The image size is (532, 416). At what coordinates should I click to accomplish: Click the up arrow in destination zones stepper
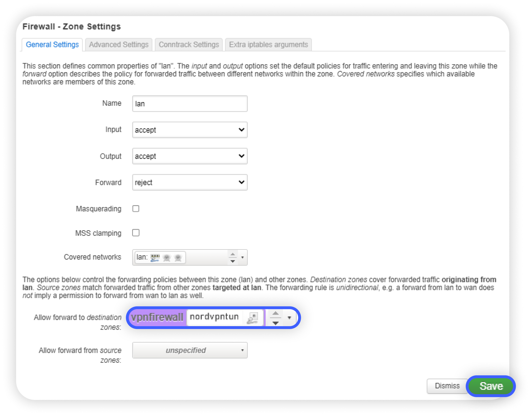tap(275, 313)
